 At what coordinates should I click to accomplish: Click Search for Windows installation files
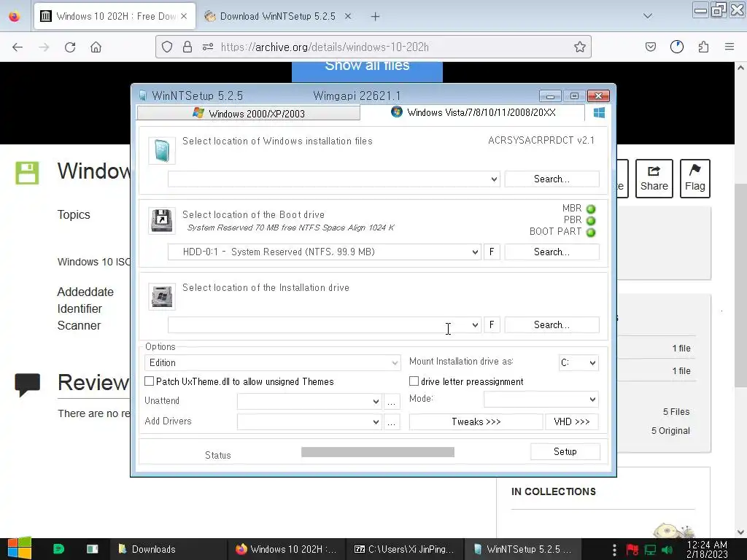point(551,179)
